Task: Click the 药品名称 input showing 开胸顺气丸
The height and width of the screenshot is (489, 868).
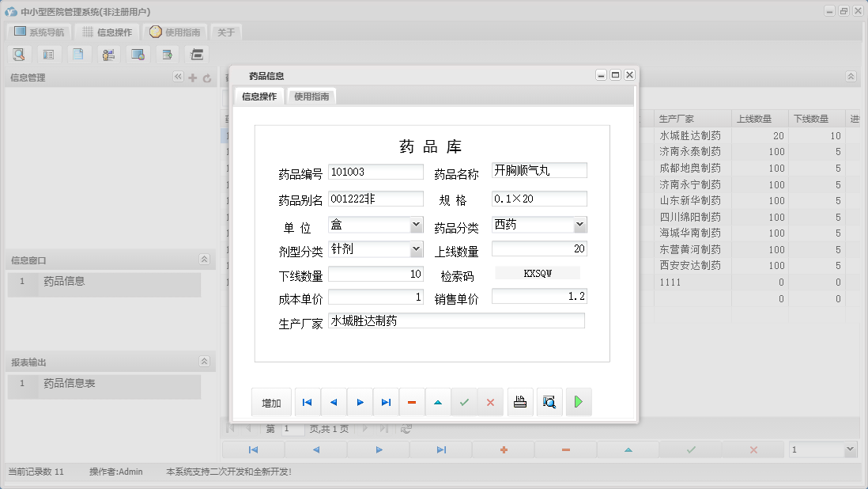Action: [x=538, y=169]
